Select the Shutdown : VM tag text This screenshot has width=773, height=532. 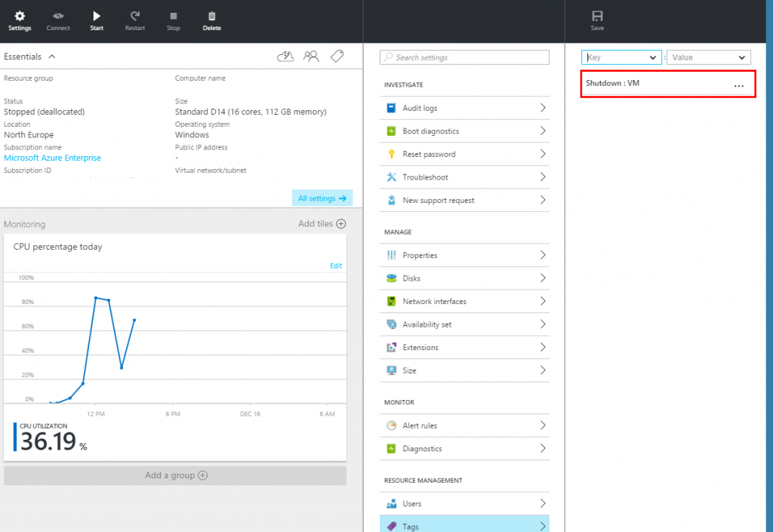(x=612, y=83)
